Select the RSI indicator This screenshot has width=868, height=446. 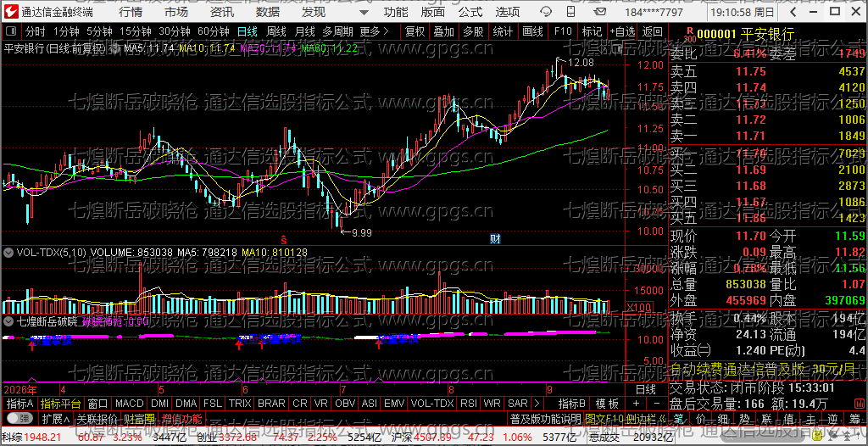pos(469,404)
